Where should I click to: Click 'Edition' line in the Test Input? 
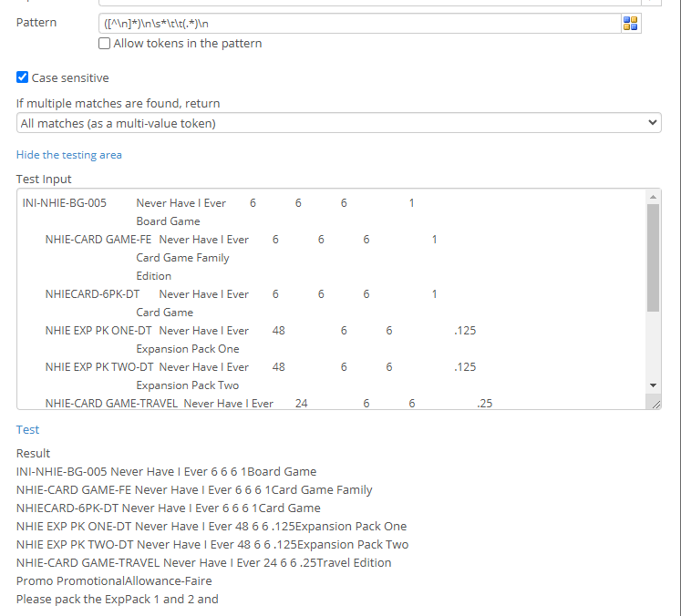tap(154, 276)
